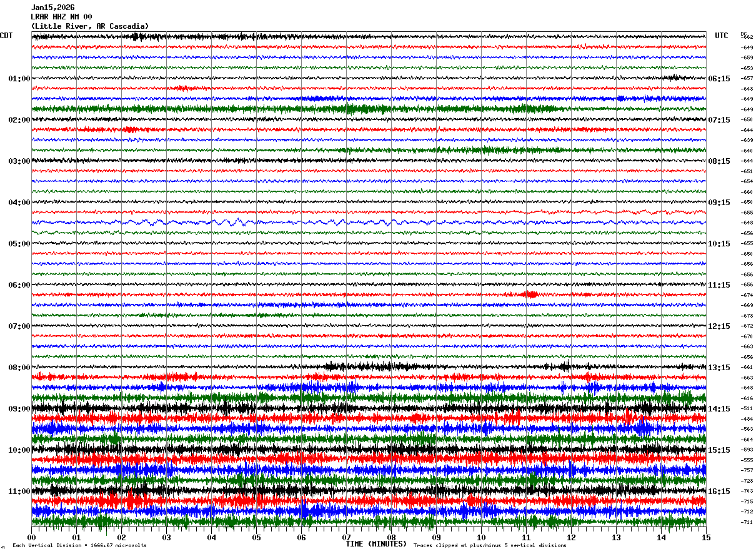Click the 08:15 UTC time label

click(x=719, y=161)
